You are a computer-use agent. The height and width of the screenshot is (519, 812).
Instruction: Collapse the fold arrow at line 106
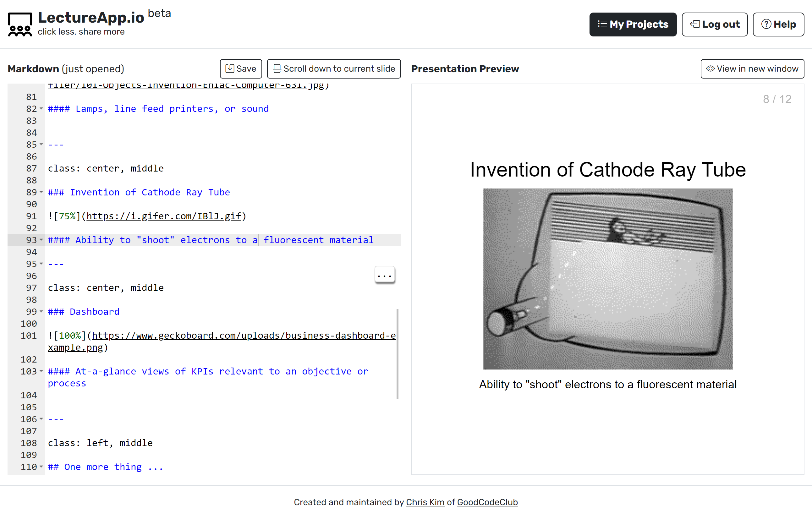coord(41,419)
